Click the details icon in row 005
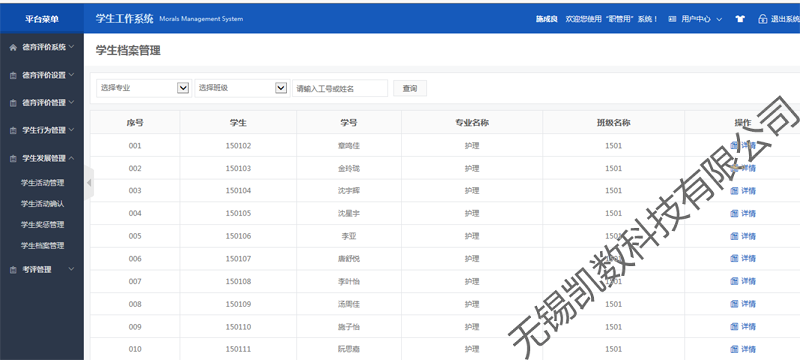Screen dimensions: 800x360 pyautogui.click(x=734, y=236)
